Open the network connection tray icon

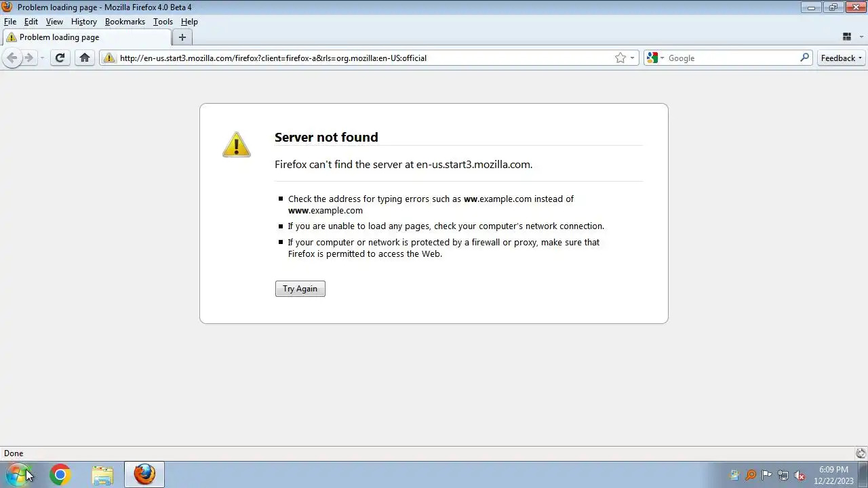(x=783, y=475)
